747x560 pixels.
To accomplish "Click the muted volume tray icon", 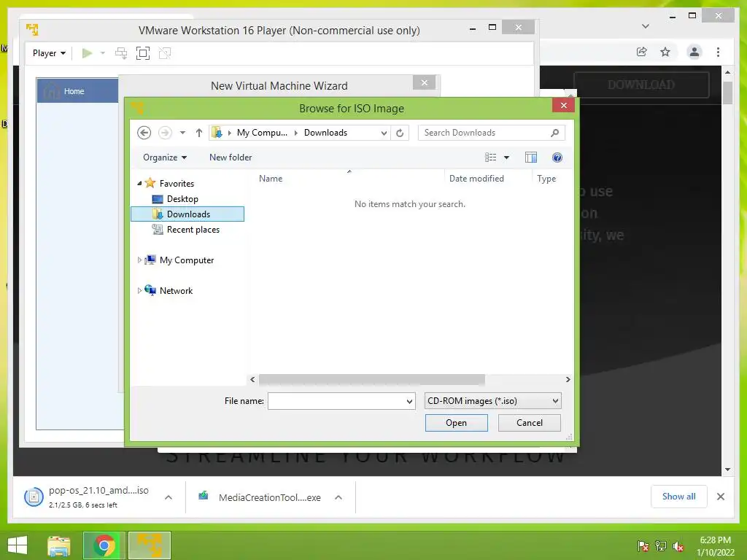I will tap(678, 546).
